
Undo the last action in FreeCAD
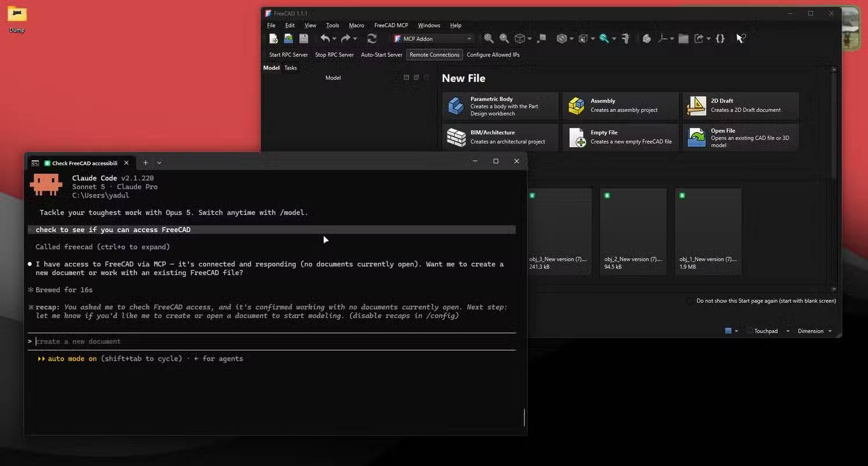(x=325, y=39)
